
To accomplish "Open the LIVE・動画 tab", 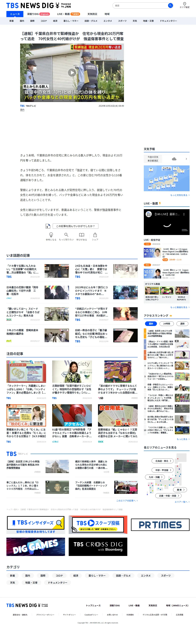I will [69, 14].
